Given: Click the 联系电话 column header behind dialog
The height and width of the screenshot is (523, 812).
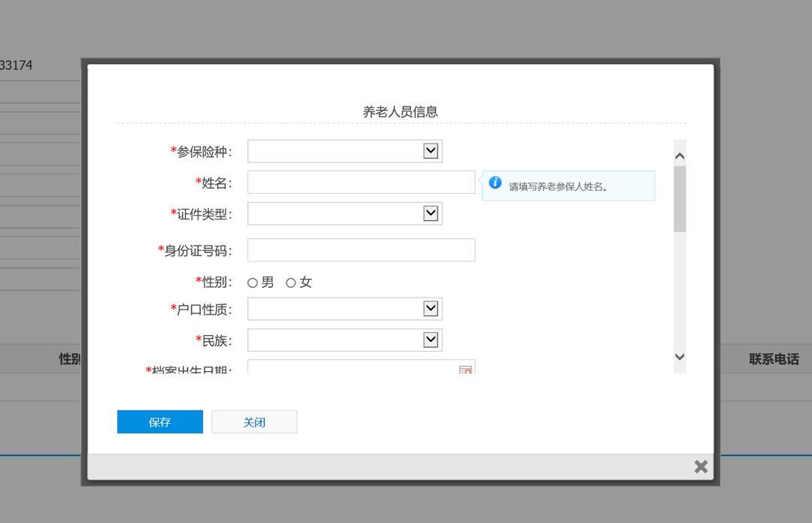Looking at the screenshot, I should (x=774, y=359).
